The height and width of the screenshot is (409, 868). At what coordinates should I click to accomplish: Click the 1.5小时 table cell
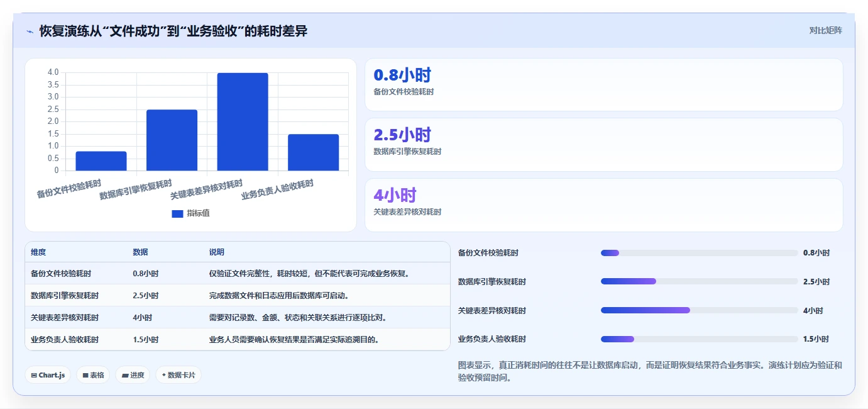[146, 340]
